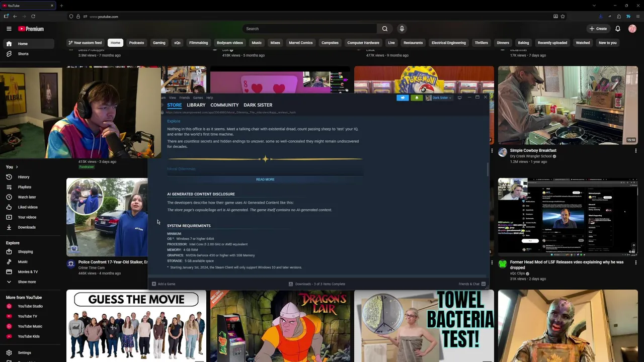644x362 pixels.
Task: Click READ MORE in Steam description
Action: (265, 179)
